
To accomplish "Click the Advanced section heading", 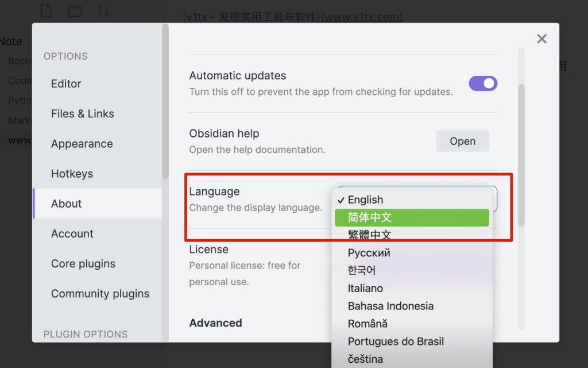I will [x=215, y=323].
